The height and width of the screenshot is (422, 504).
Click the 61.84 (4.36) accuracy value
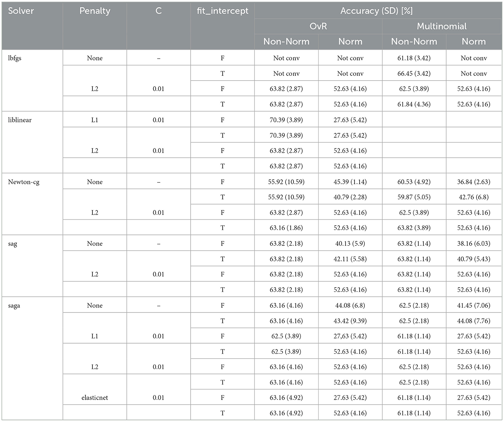click(414, 104)
